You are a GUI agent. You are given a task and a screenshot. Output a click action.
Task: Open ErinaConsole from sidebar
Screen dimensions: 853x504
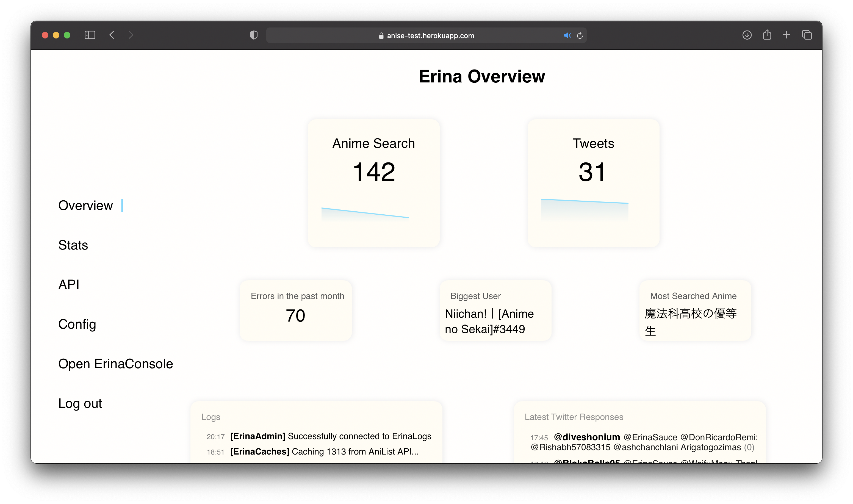pos(115,363)
